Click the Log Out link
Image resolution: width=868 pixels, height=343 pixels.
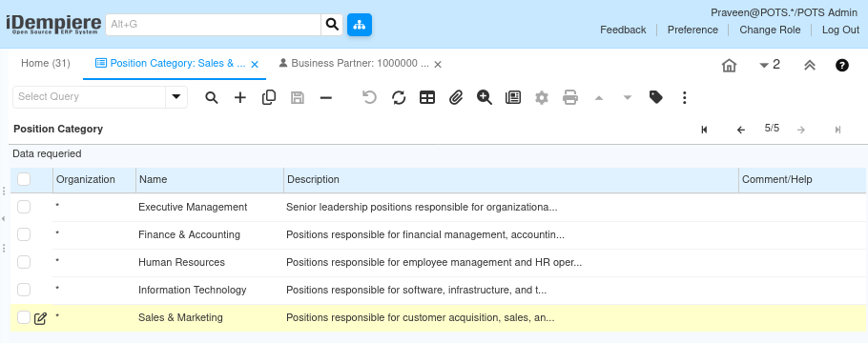pos(840,30)
